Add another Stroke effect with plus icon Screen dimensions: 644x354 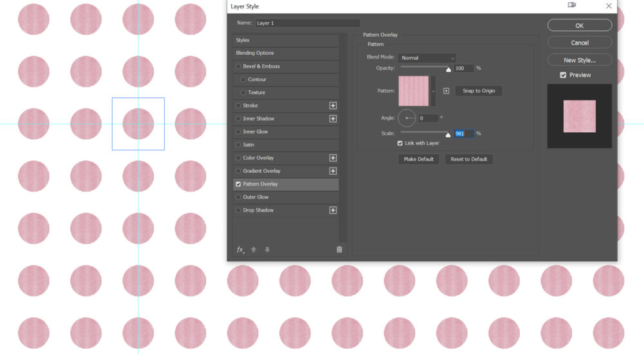333,106
